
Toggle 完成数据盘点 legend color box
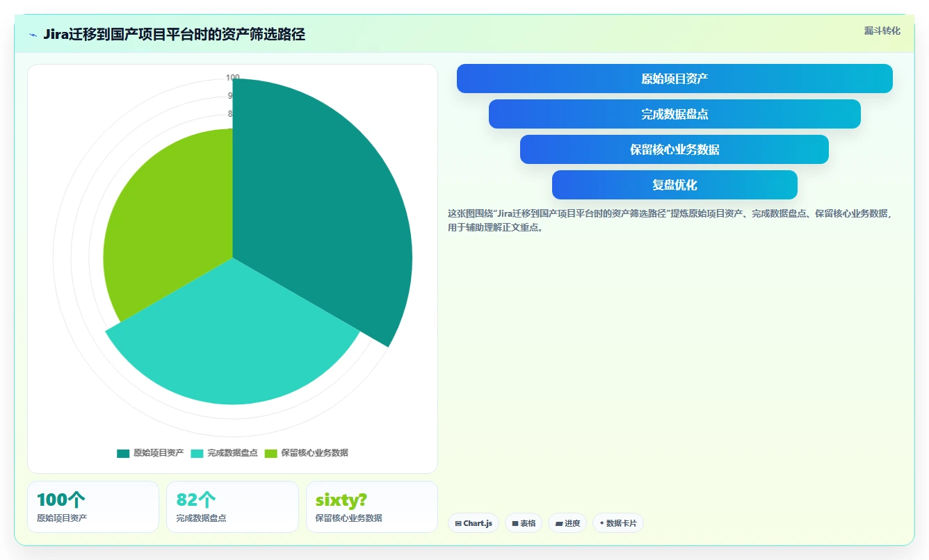(x=197, y=453)
